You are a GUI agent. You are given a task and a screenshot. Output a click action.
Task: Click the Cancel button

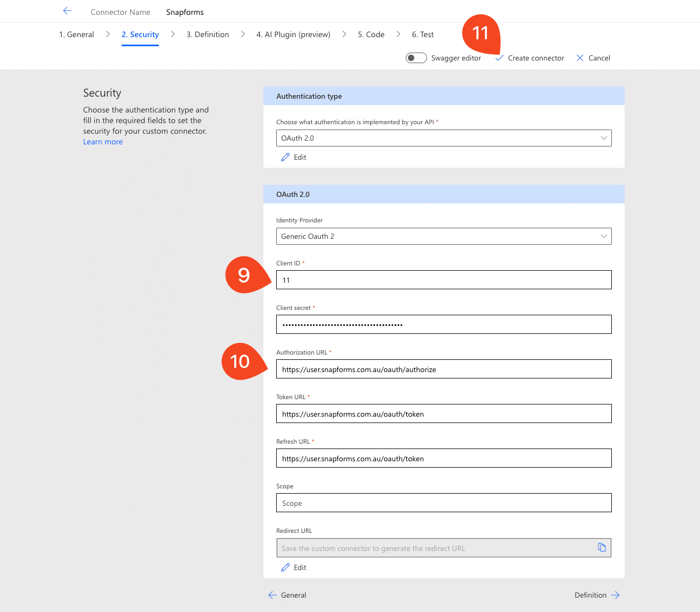[x=593, y=58]
